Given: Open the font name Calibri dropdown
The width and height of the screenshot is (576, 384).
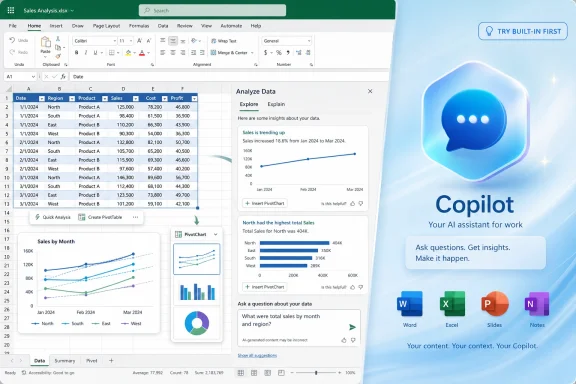Looking at the screenshot, I should (114, 41).
